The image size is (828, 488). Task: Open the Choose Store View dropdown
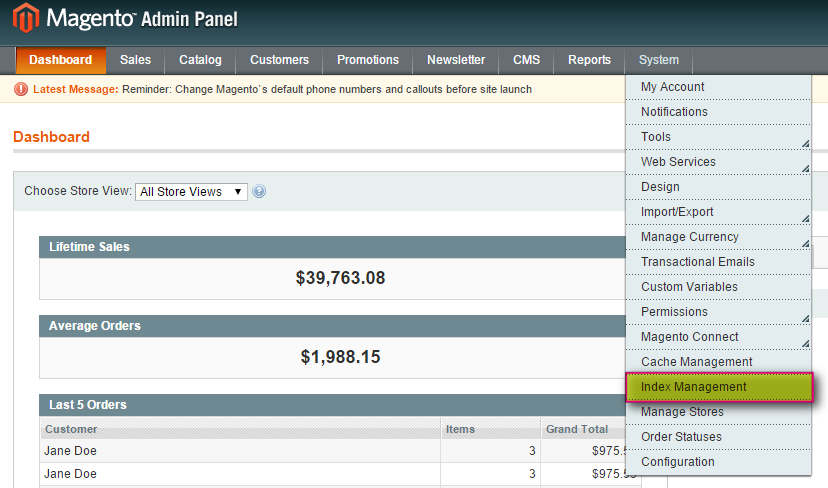click(x=191, y=192)
